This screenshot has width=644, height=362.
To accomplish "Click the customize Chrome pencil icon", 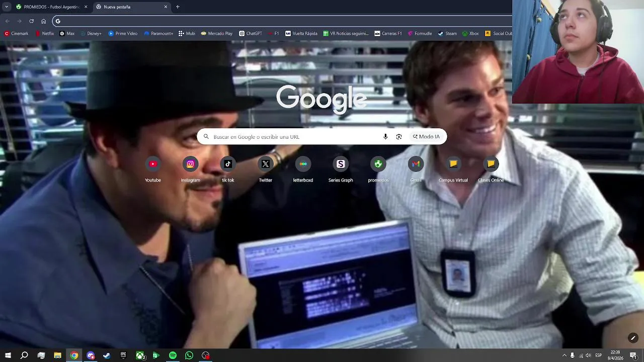I will (x=633, y=338).
